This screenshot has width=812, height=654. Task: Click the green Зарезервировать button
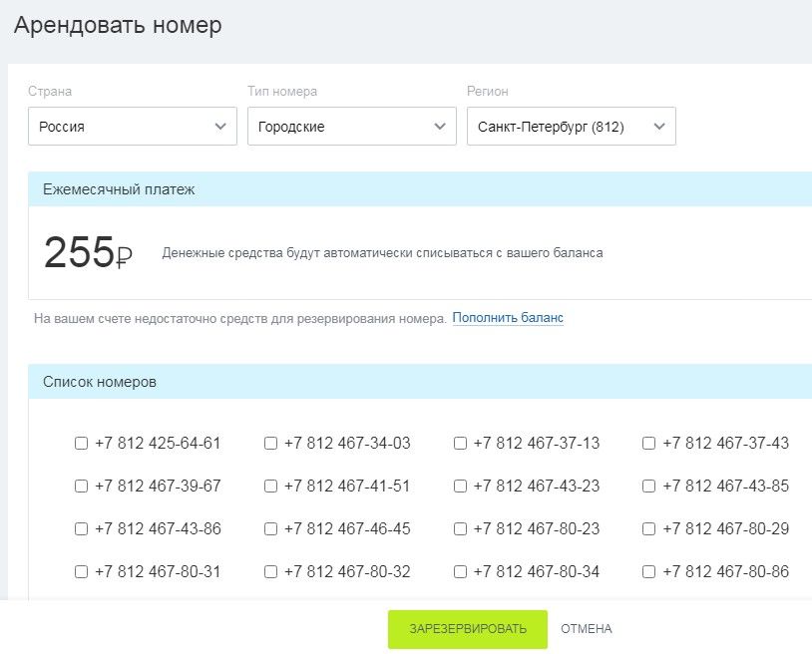click(468, 629)
